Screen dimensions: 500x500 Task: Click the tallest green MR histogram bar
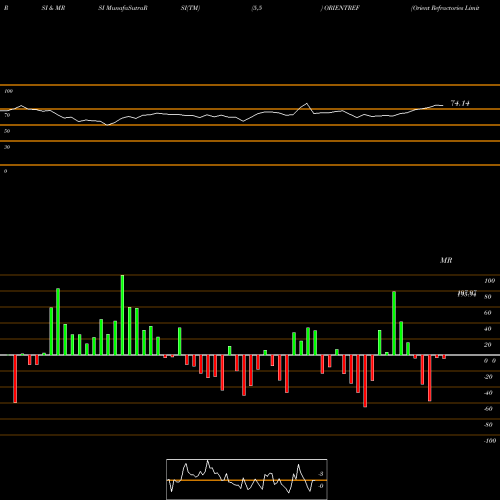pyautogui.click(x=122, y=315)
